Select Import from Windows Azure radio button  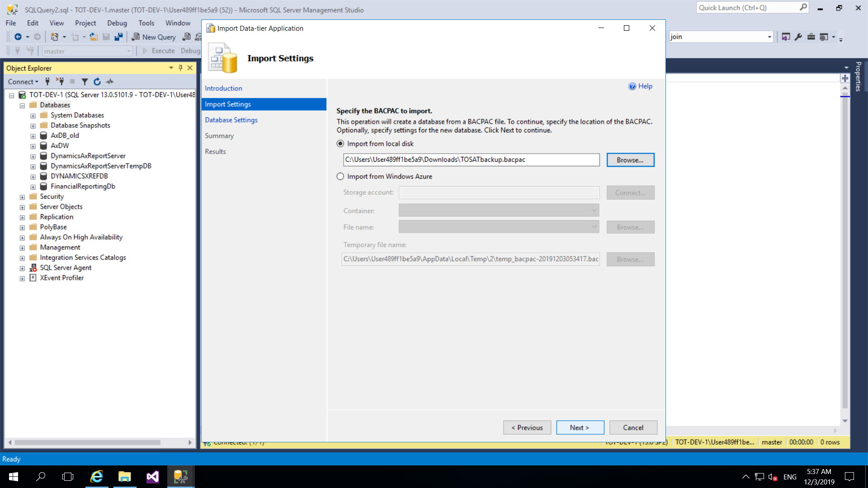tap(340, 177)
